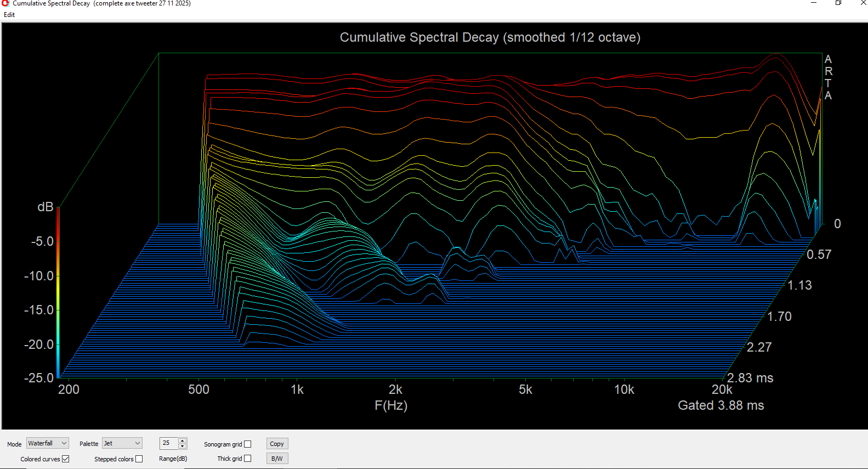Click the Range(dB) value field showing 25
Image resolution: width=868 pixels, height=469 pixels.
click(168, 443)
